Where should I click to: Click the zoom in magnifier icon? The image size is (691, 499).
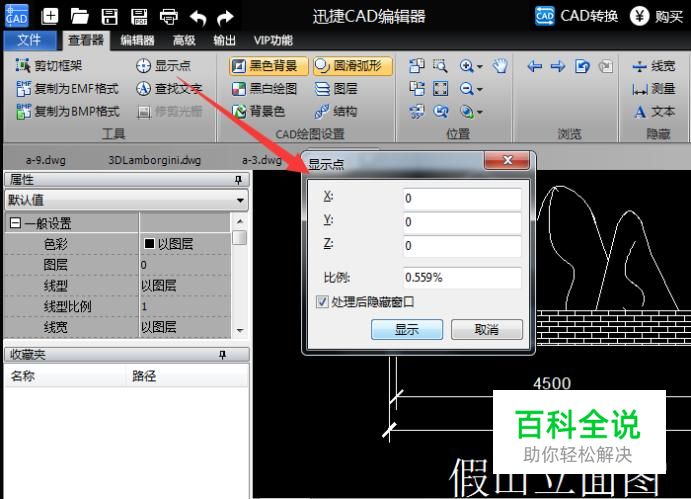tap(466, 66)
